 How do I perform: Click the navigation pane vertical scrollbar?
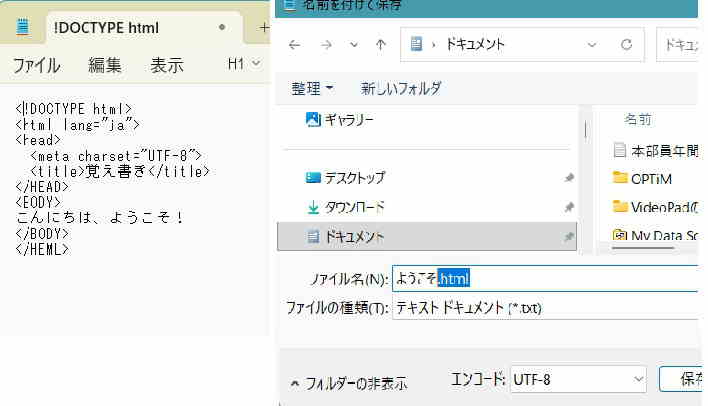[585, 131]
